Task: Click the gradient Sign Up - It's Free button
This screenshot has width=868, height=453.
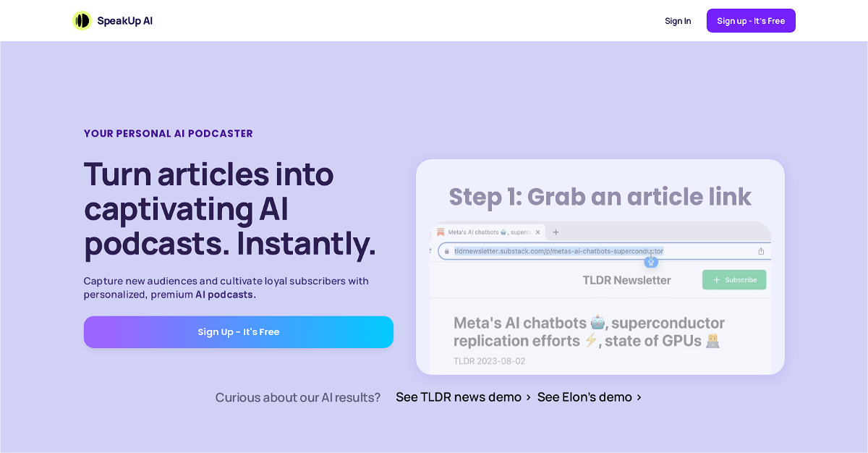Action: (x=239, y=332)
